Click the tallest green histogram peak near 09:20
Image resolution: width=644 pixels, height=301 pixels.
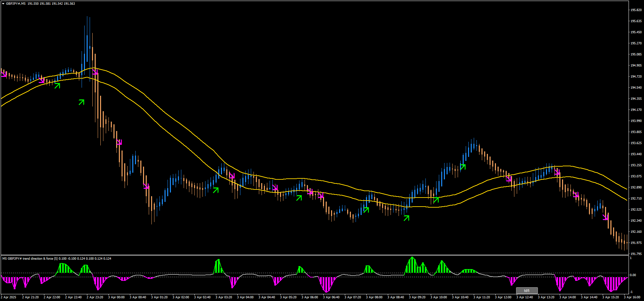pyautogui.click(x=412, y=259)
